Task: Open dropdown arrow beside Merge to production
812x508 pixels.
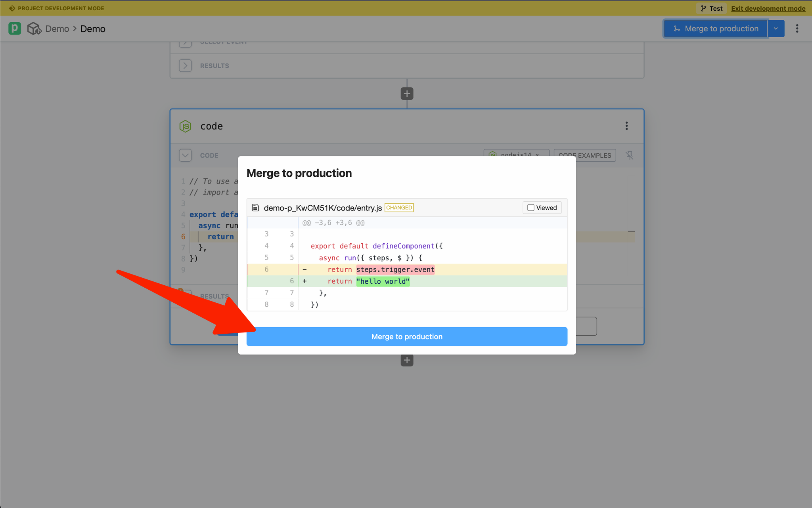Action: tap(776, 29)
